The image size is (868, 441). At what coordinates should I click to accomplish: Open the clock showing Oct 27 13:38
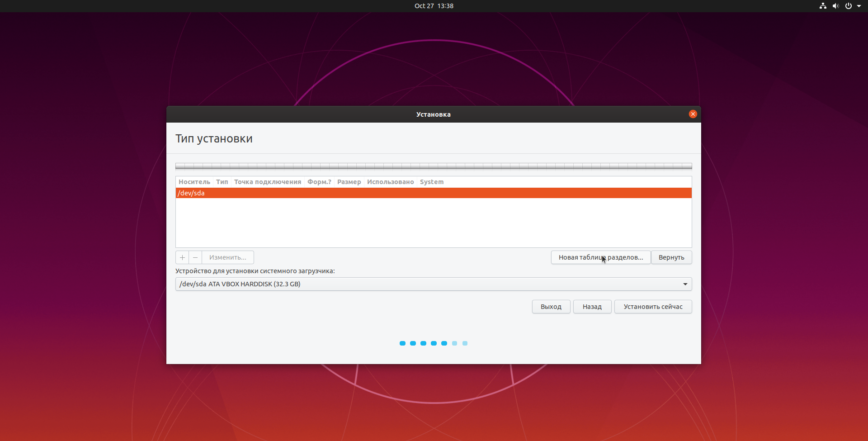click(x=434, y=6)
